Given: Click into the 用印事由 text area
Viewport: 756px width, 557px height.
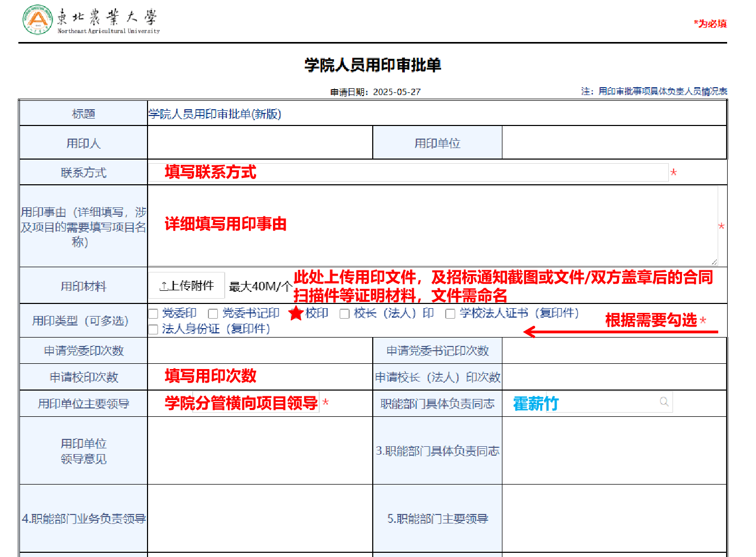Looking at the screenshot, I should 432,226.
